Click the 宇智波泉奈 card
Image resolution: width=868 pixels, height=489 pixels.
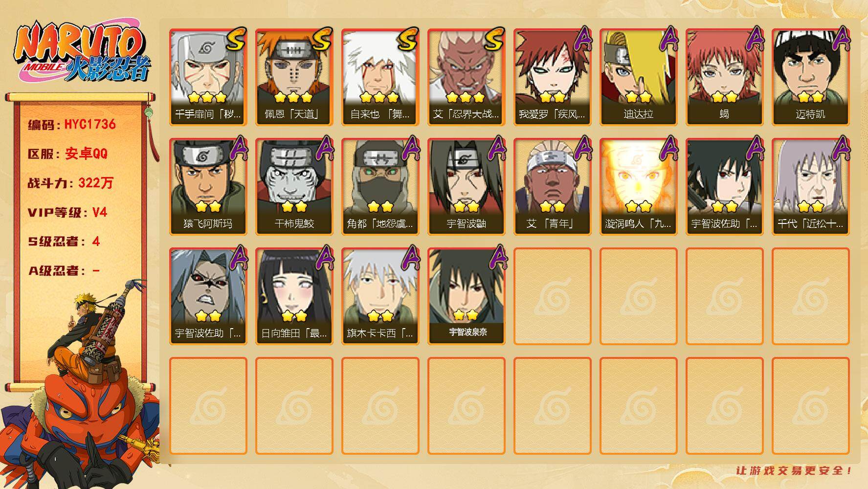pos(466,296)
